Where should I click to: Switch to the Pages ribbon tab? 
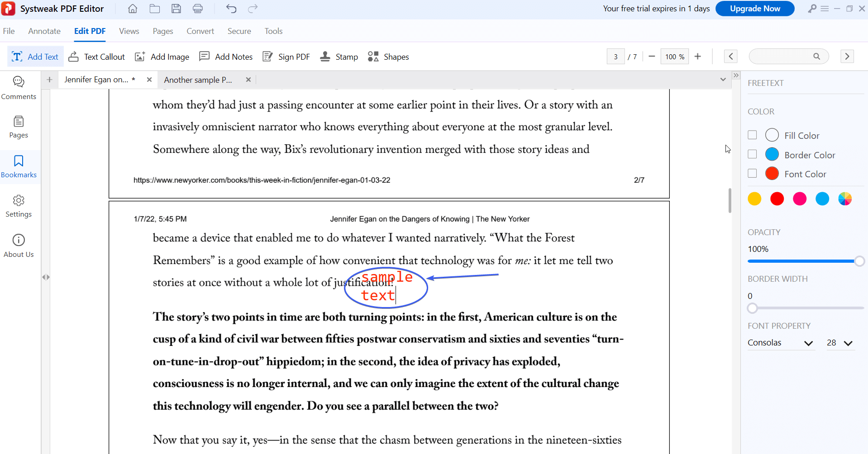point(163,31)
